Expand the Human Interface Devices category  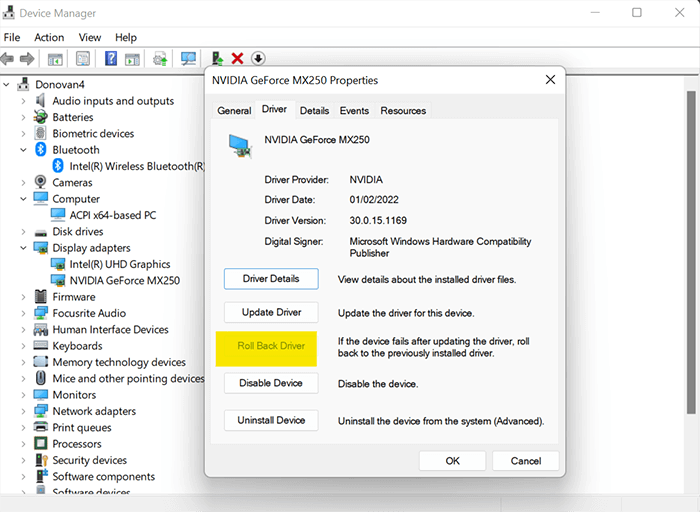[23, 329]
